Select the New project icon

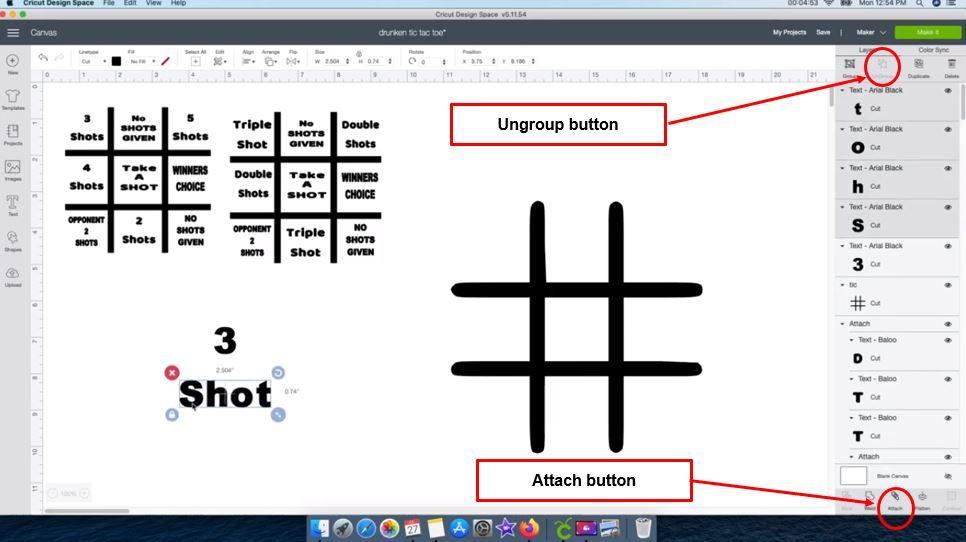12,60
